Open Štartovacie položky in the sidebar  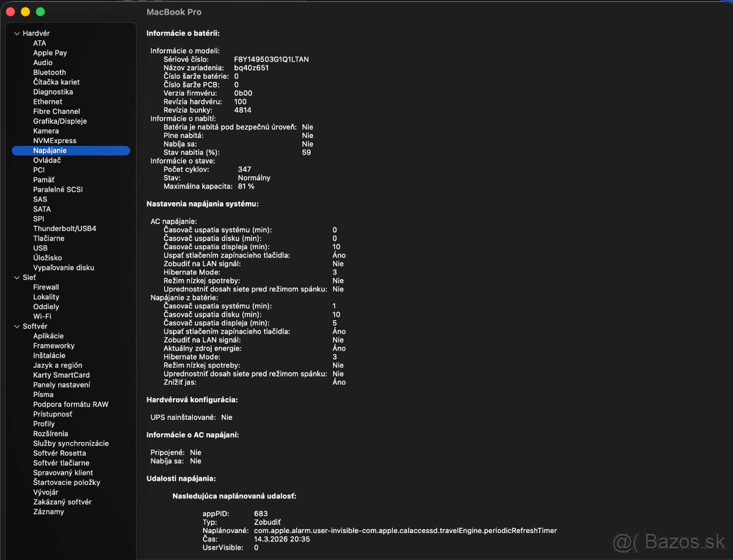(67, 482)
